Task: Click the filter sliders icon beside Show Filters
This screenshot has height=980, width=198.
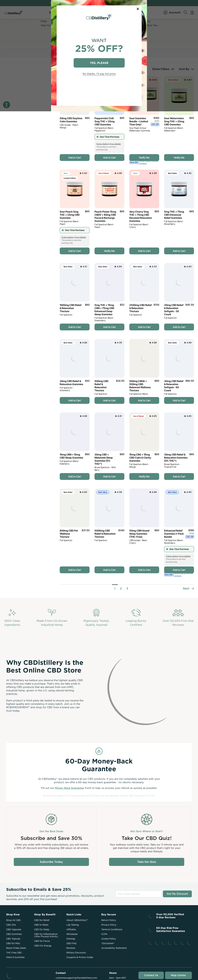Action: click(172, 69)
